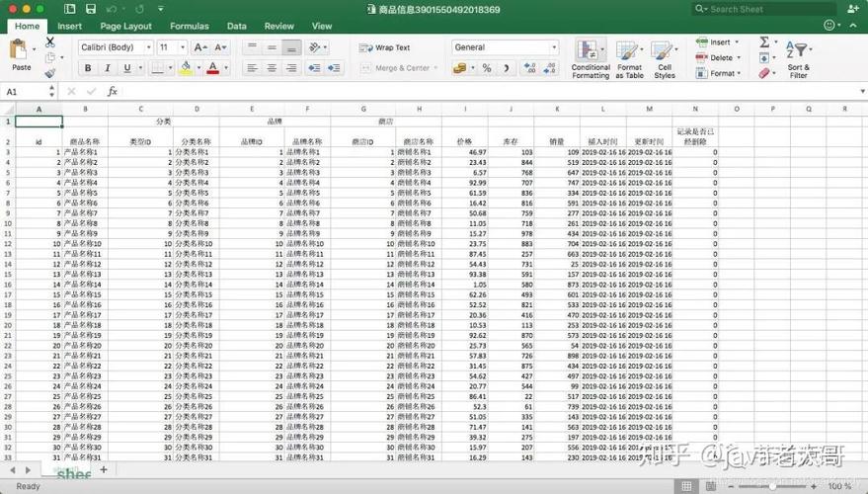Toggle Italic formatting
The image size is (868, 494).
tap(108, 68)
